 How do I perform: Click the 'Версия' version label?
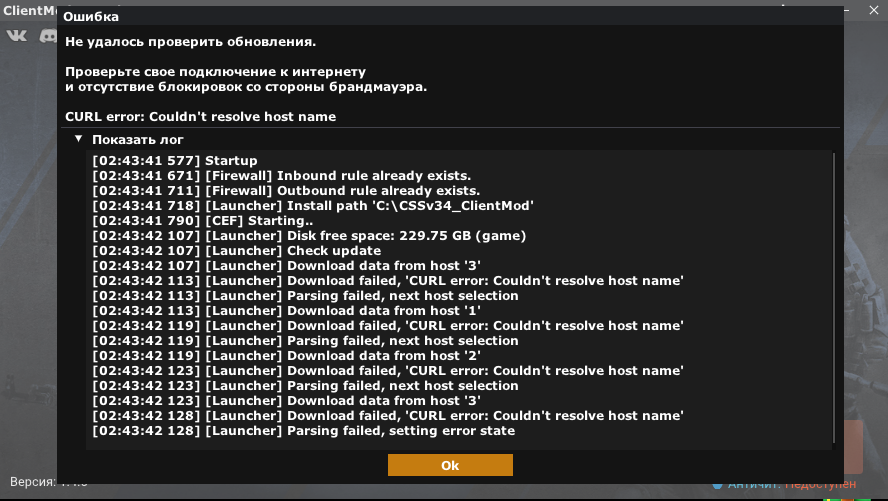(x=32, y=482)
